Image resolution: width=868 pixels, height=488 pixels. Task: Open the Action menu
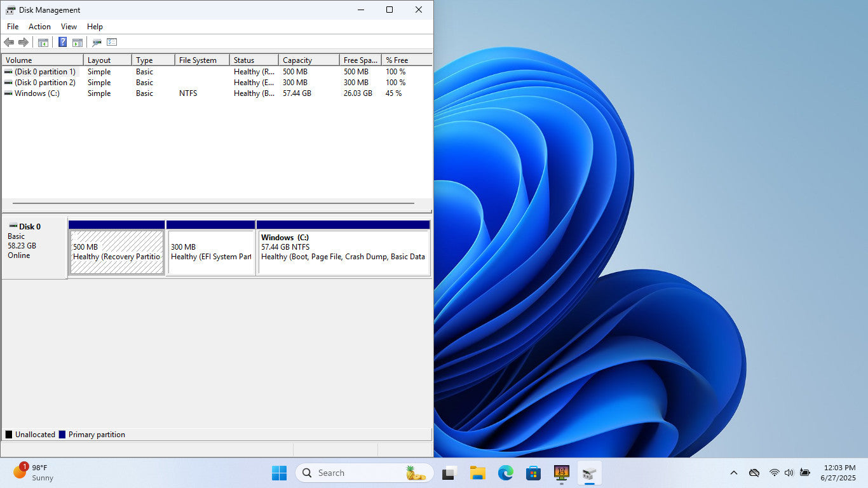pos(39,27)
